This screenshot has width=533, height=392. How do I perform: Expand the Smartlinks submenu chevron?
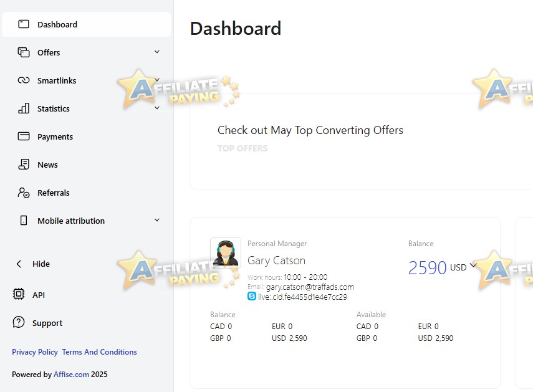pyautogui.click(x=157, y=80)
